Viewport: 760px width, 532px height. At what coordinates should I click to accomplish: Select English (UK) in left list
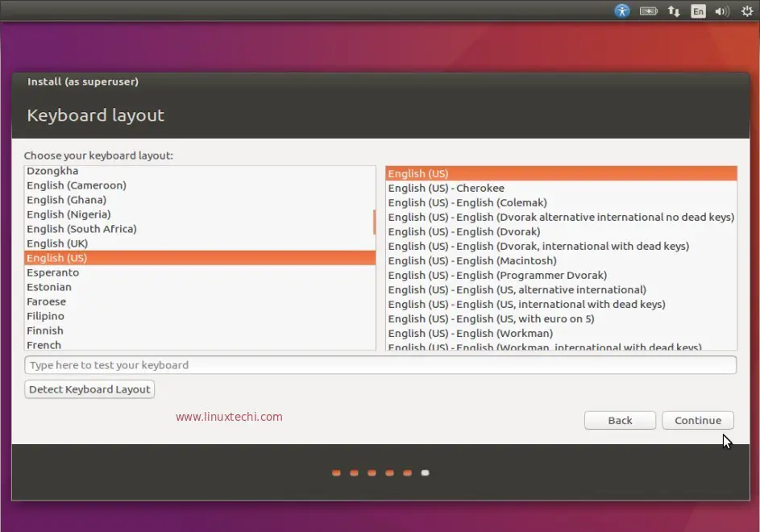coord(200,243)
